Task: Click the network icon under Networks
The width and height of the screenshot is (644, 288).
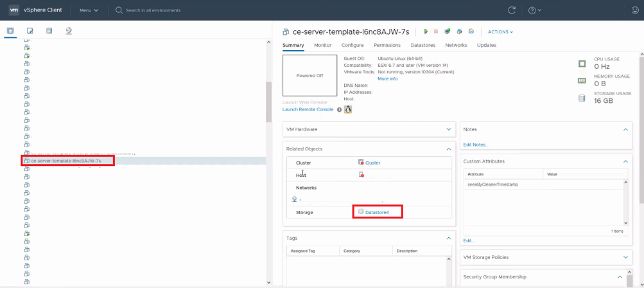Action: click(x=294, y=199)
